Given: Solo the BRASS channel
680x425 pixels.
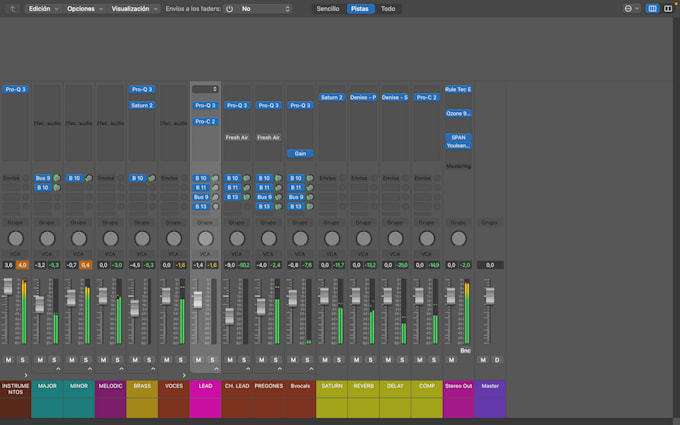Looking at the screenshot, I should (x=149, y=360).
